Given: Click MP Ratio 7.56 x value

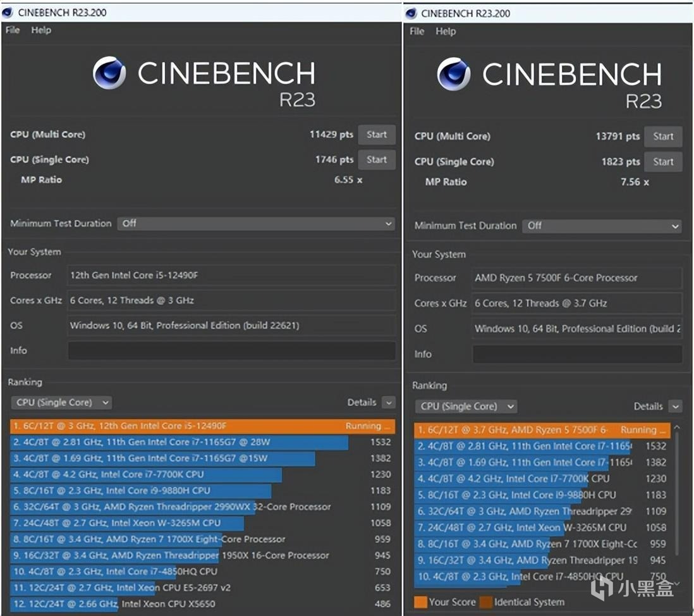Looking at the screenshot, I should [635, 182].
